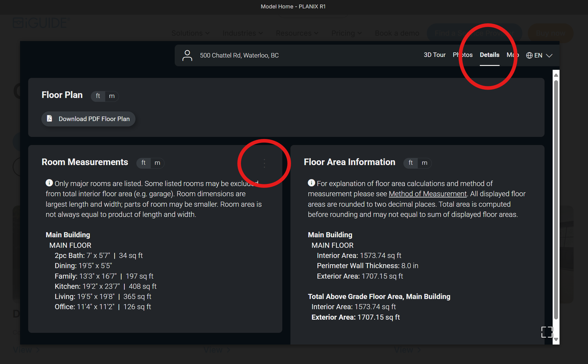The width and height of the screenshot is (588, 364).
Task: Click the vertical scrollbar thumb
Action: pos(556,200)
